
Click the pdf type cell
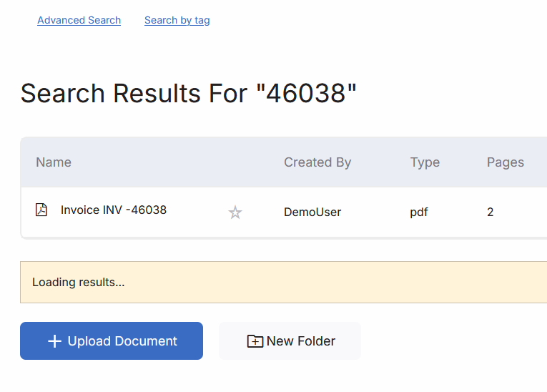(x=419, y=212)
